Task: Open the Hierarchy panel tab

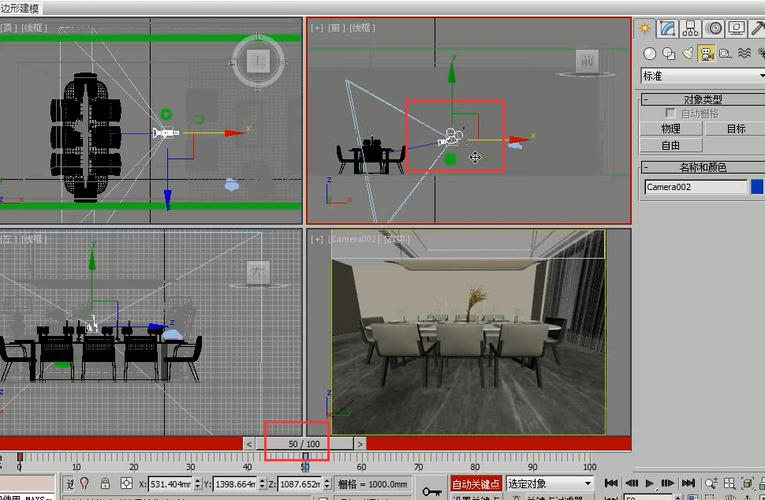Action: [690, 28]
